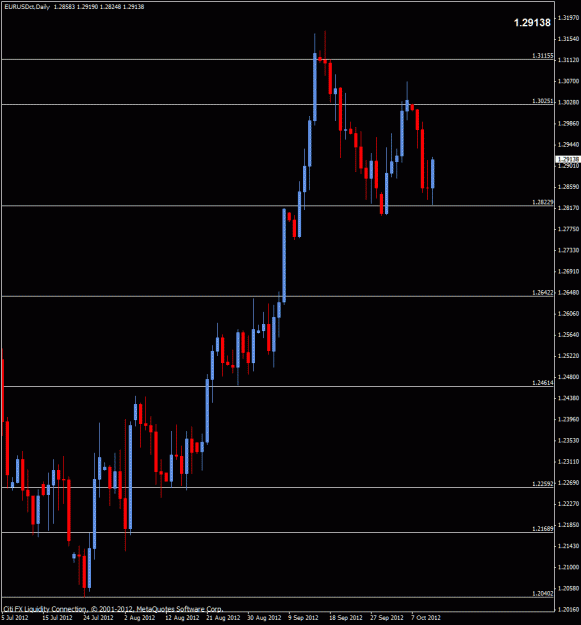Click the 1.30251 horizontal line label
Image resolution: width=581 pixels, height=625 pixels.
point(543,101)
